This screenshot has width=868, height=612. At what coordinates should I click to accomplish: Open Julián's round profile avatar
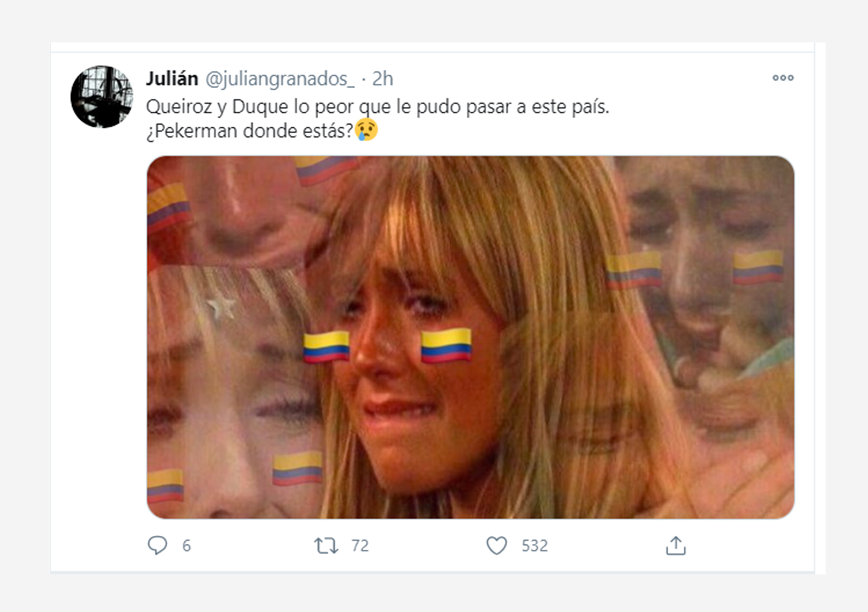pos(102,97)
